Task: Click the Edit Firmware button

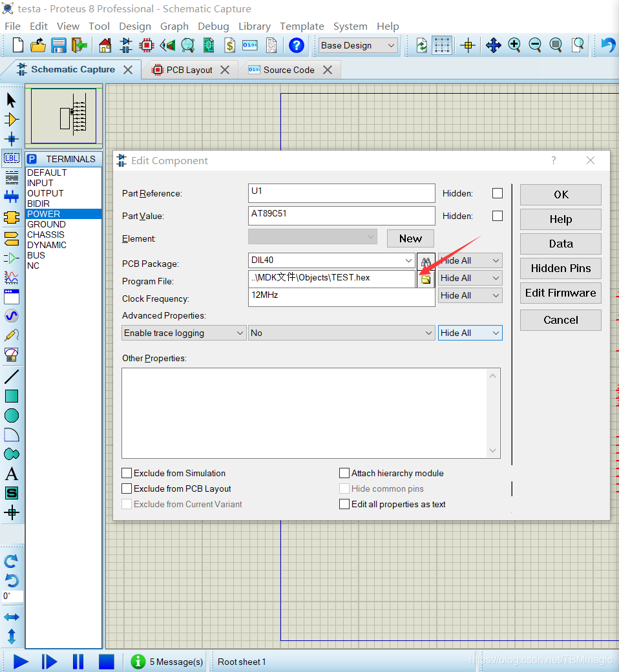Action: 561,293
